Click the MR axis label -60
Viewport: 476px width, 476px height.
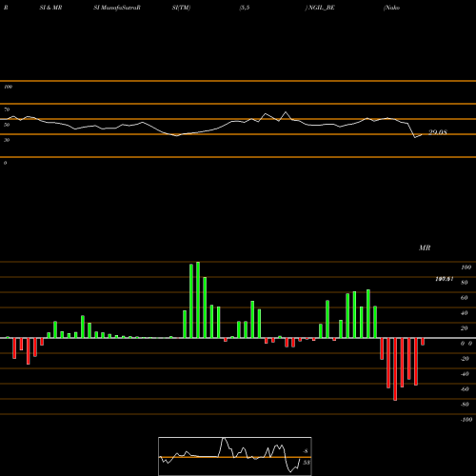(465, 389)
